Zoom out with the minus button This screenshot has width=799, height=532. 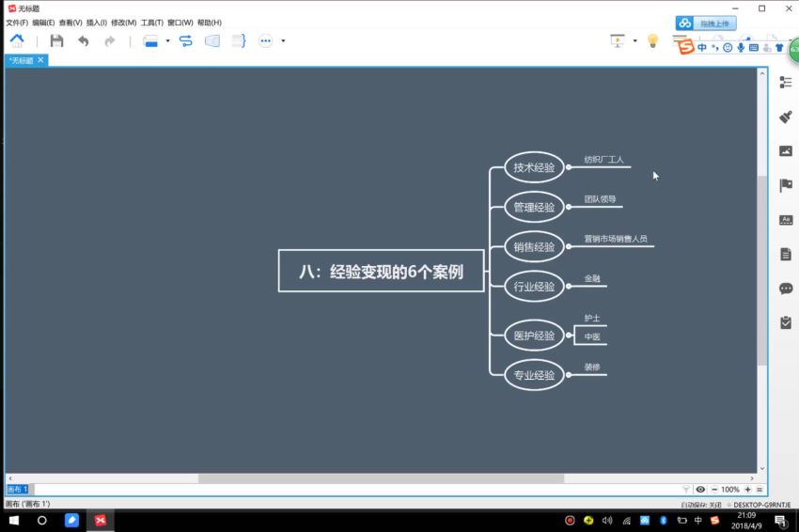click(713, 489)
